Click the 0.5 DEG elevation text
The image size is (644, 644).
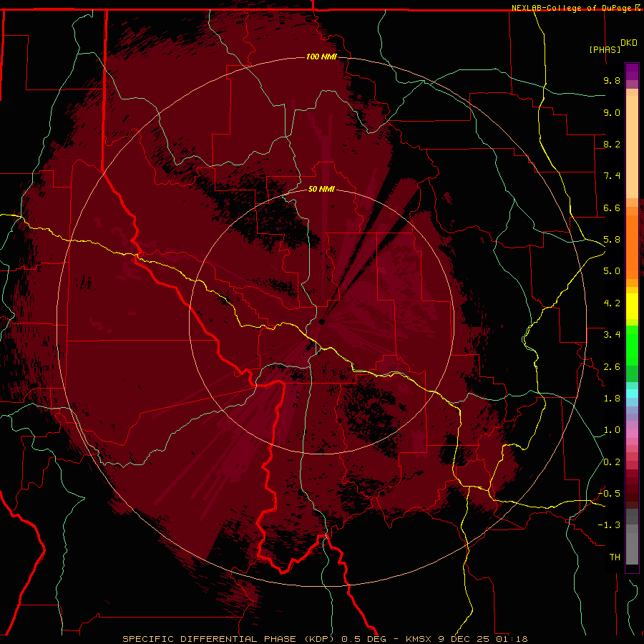[364, 639]
